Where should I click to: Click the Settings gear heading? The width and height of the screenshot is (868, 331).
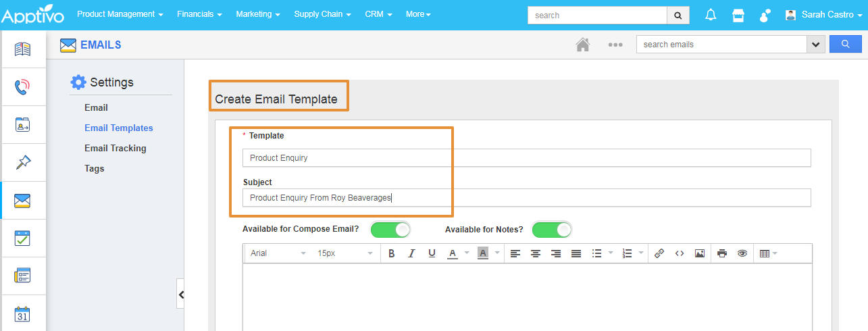[102, 82]
